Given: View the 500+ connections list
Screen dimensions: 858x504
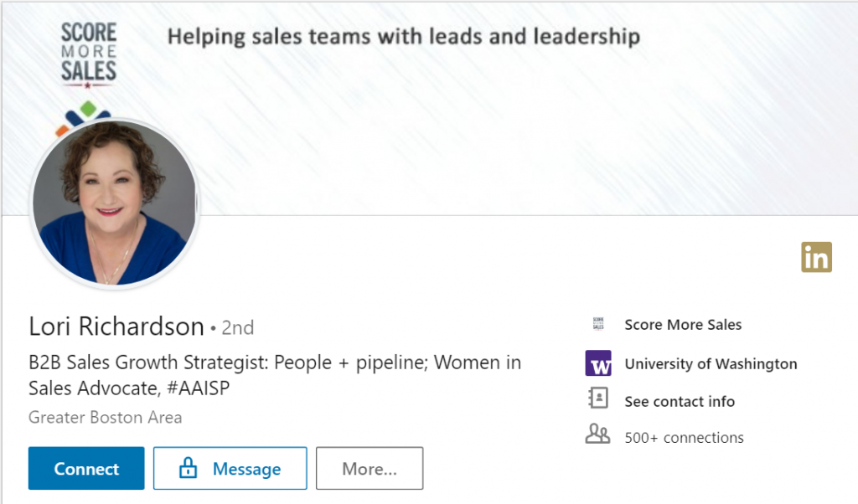Looking at the screenshot, I should point(684,437).
